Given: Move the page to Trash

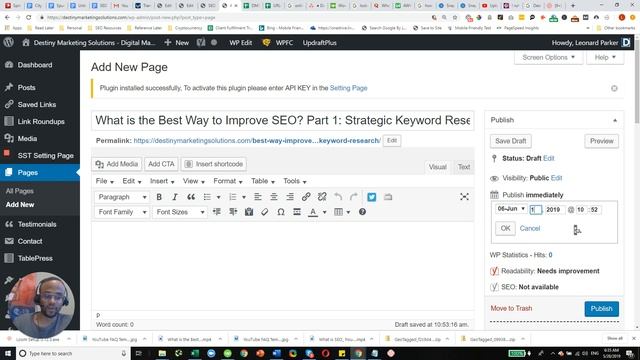Looking at the screenshot, I should click(x=511, y=308).
